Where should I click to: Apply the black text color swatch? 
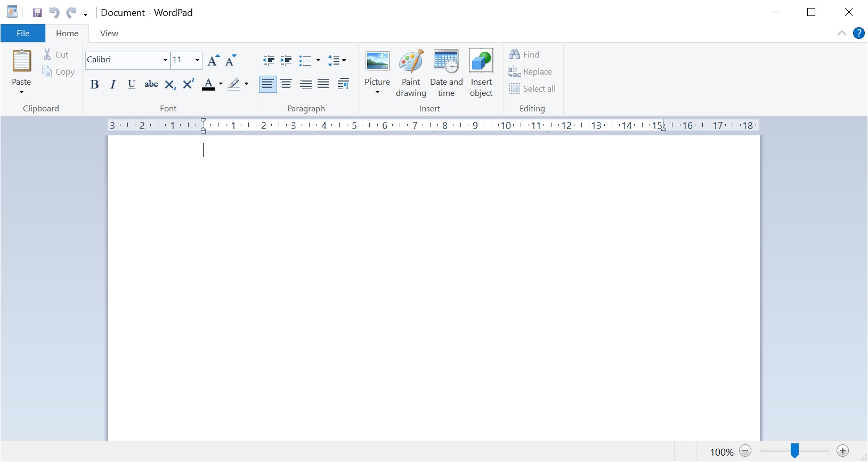pos(208,84)
